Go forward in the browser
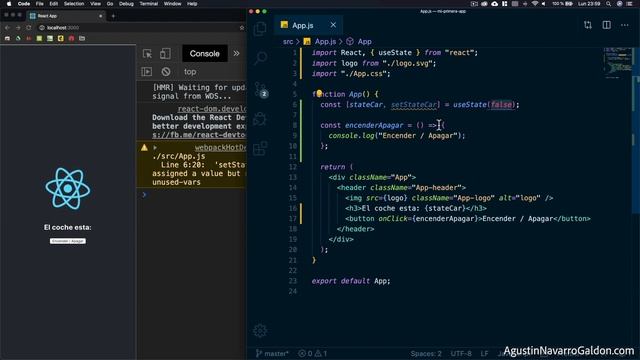Image resolution: width=640 pixels, height=360 pixels. [18, 27]
